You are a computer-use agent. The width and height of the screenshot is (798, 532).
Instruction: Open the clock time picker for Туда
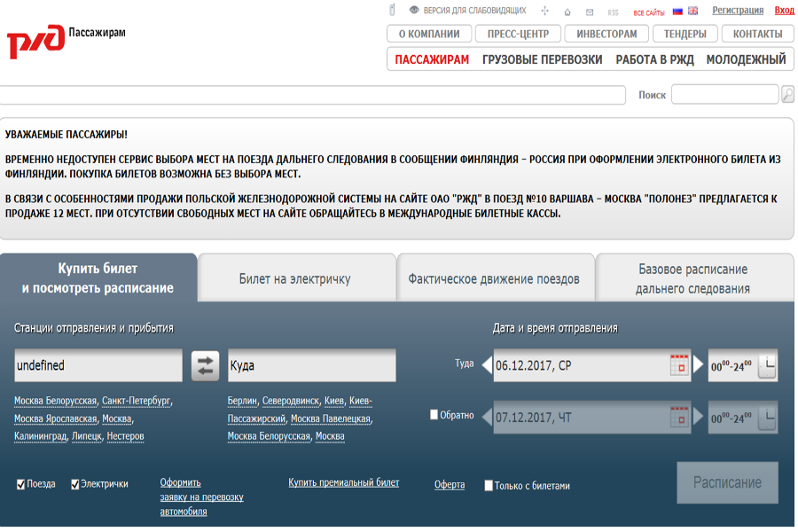[x=766, y=365]
